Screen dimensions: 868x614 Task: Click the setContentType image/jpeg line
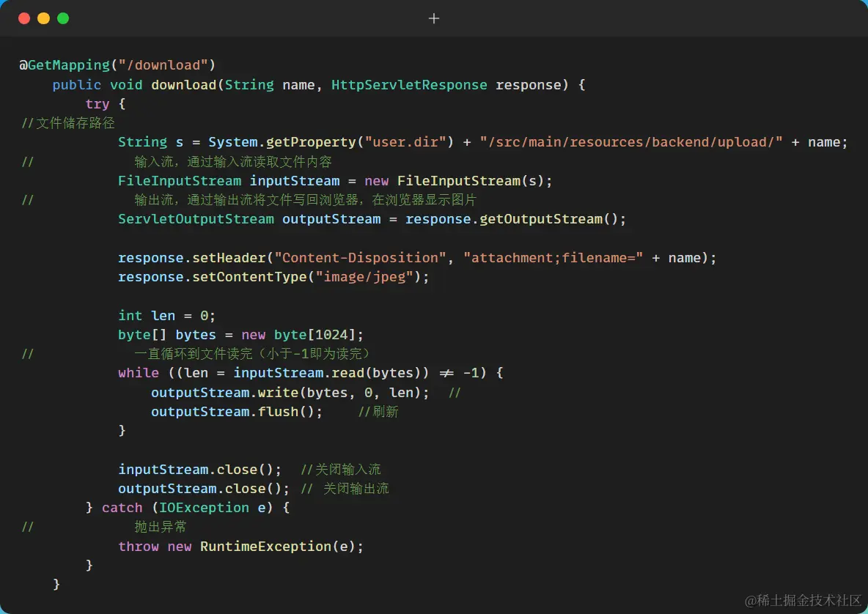pos(271,276)
